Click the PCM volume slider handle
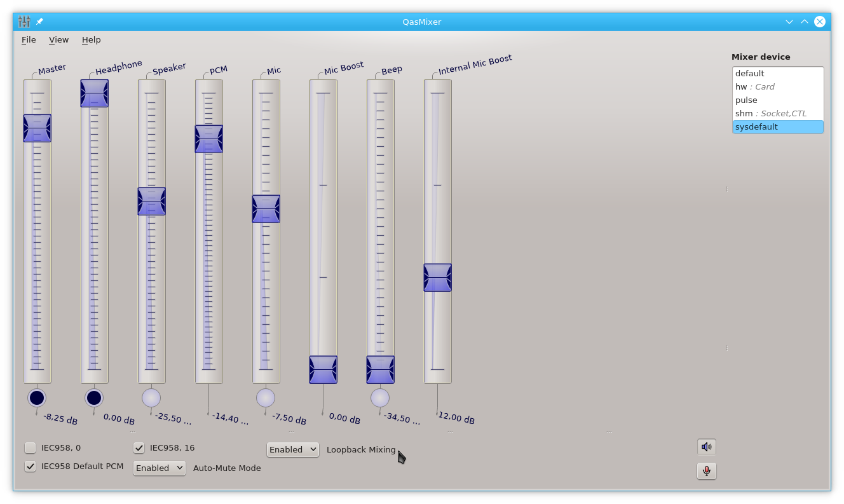Screen dimensions: 844x504 tap(208, 139)
